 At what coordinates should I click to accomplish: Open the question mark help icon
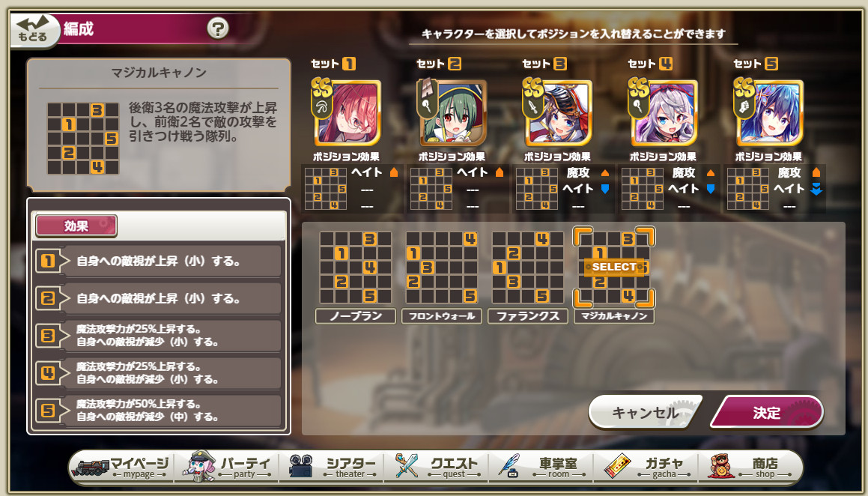click(217, 28)
